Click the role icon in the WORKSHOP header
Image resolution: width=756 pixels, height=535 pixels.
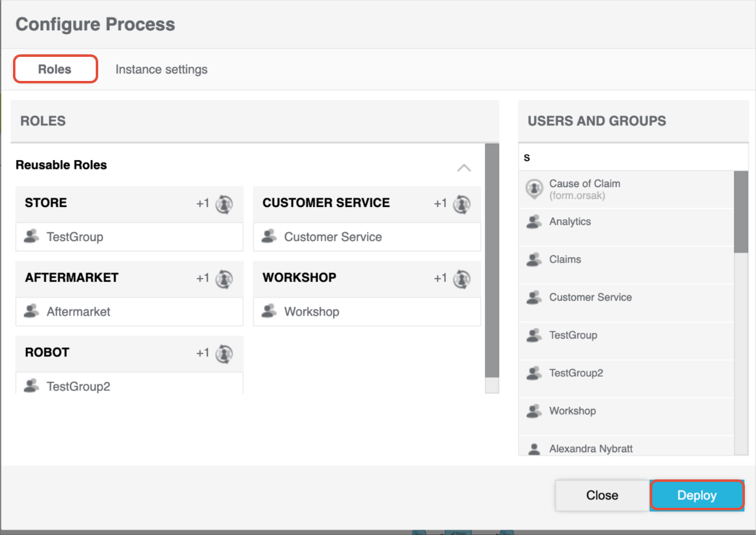[461, 279]
